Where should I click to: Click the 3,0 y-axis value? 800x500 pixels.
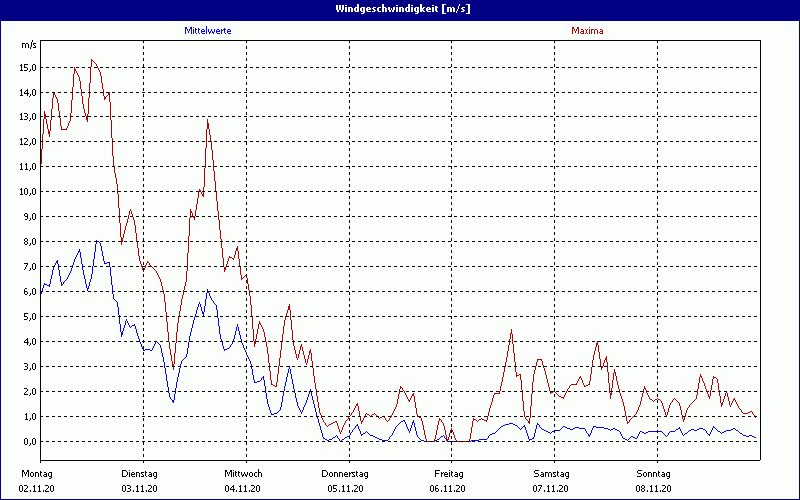coord(30,366)
